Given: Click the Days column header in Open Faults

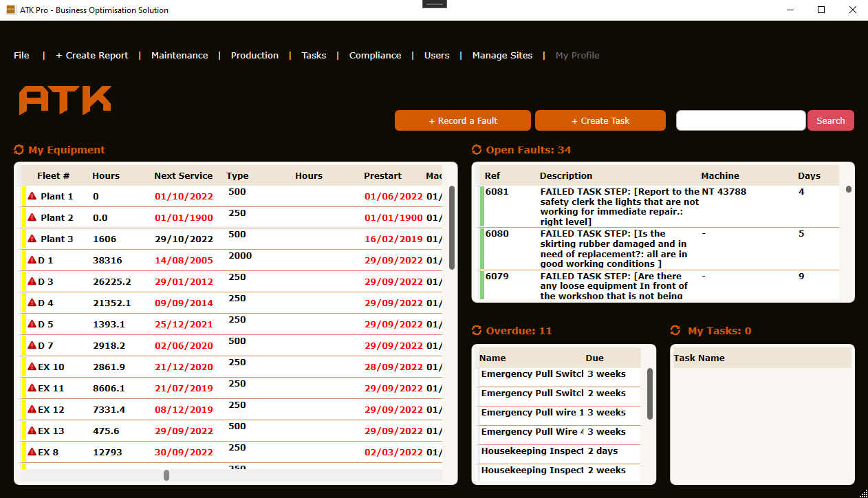Looking at the screenshot, I should (809, 175).
